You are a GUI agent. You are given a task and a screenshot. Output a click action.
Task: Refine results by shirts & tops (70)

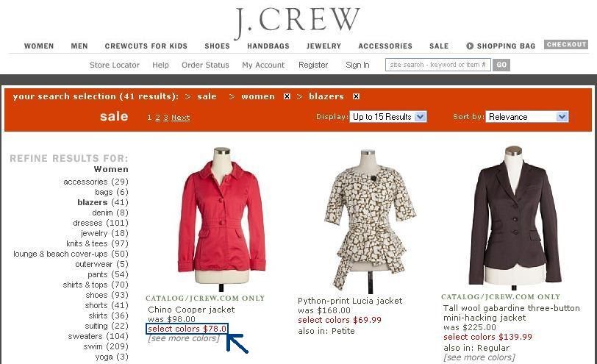click(x=96, y=285)
